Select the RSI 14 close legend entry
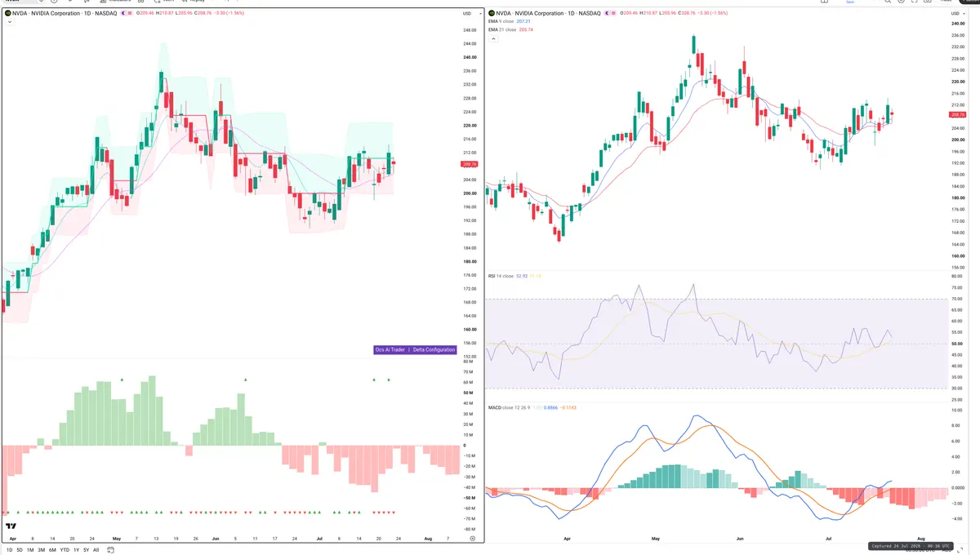 (501, 276)
